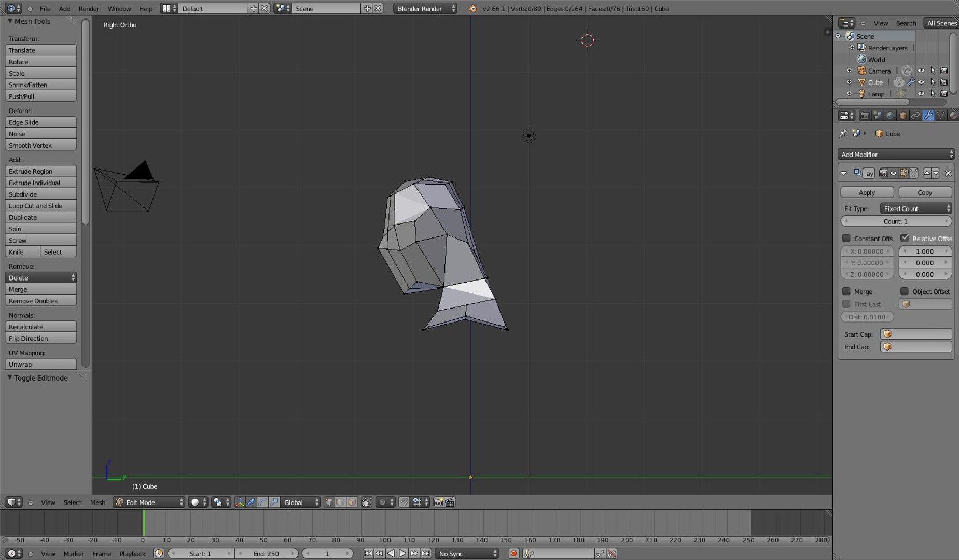The width and height of the screenshot is (959, 560).
Task: Open the Render properties tab (camera icon)
Action: 865,116
